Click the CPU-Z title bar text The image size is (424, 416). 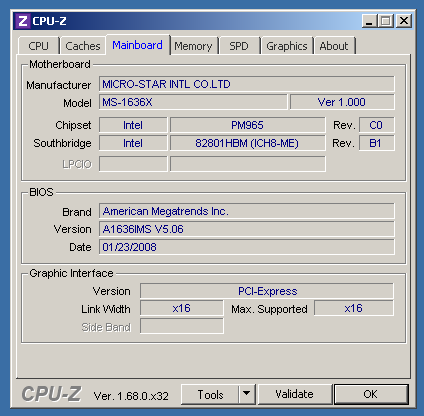[x=49, y=21]
